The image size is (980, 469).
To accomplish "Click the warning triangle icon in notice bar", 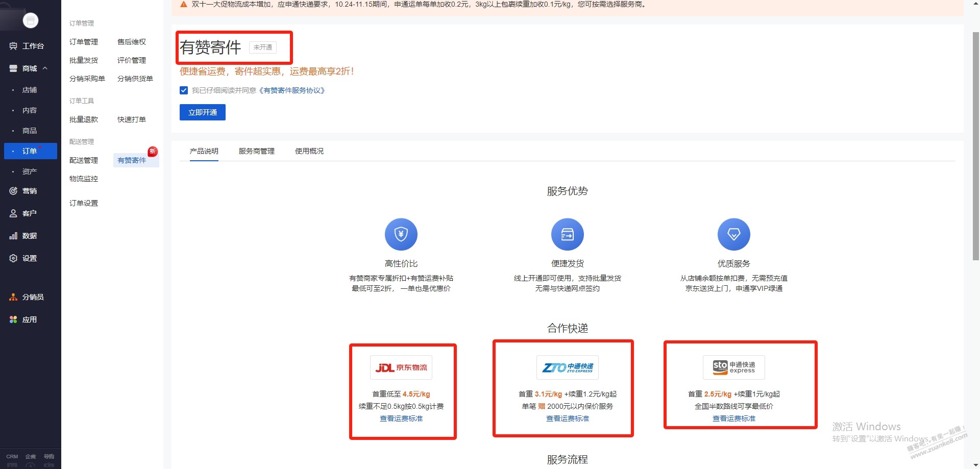I will (184, 4).
